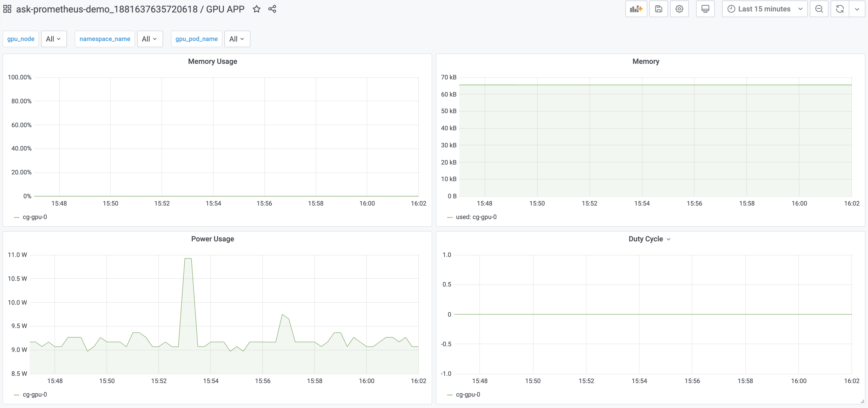
Task: Click the power spike peak near 15:53
Action: tap(188, 259)
